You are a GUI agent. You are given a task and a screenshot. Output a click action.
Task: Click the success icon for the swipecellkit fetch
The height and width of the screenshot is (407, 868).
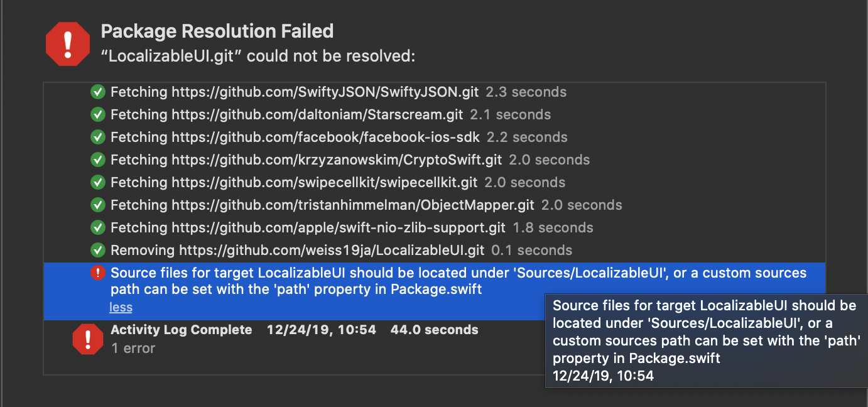click(x=97, y=183)
